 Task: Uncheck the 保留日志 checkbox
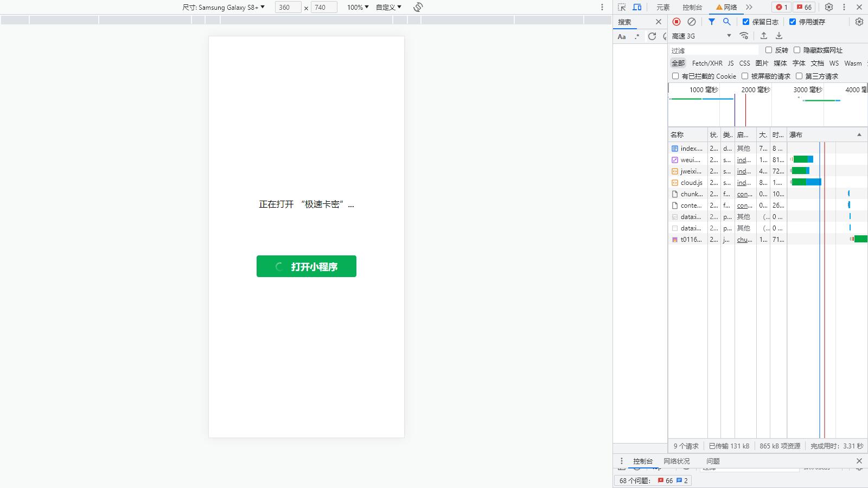coord(746,22)
